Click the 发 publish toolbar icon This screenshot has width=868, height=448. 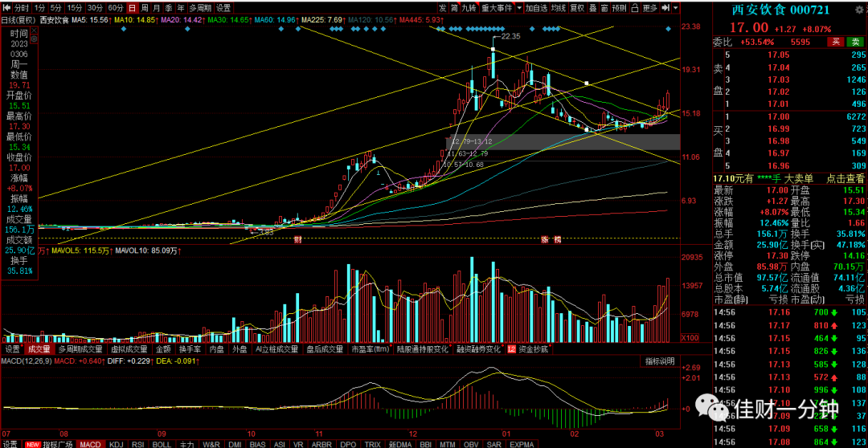click(443, 8)
